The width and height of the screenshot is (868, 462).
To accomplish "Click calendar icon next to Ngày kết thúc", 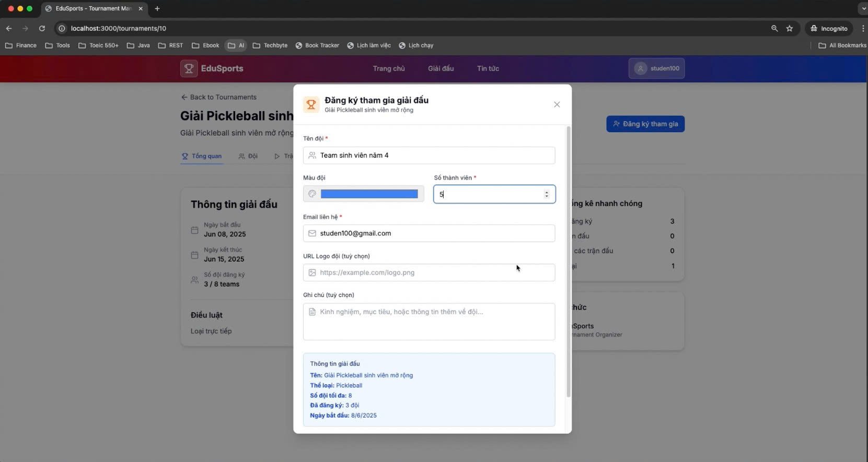I will point(194,255).
